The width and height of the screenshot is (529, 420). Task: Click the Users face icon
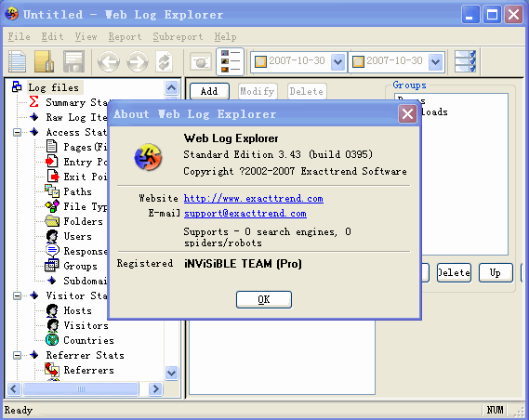[52, 236]
